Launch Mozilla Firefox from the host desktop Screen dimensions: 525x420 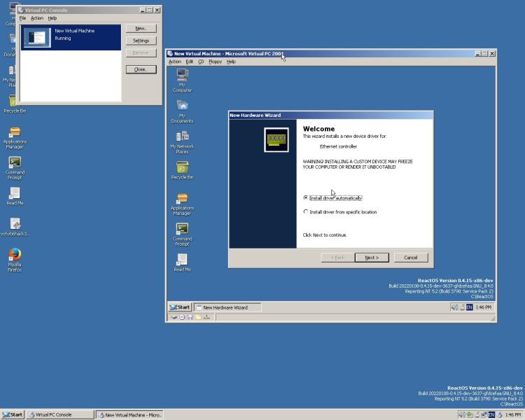[x=15, y=260]
